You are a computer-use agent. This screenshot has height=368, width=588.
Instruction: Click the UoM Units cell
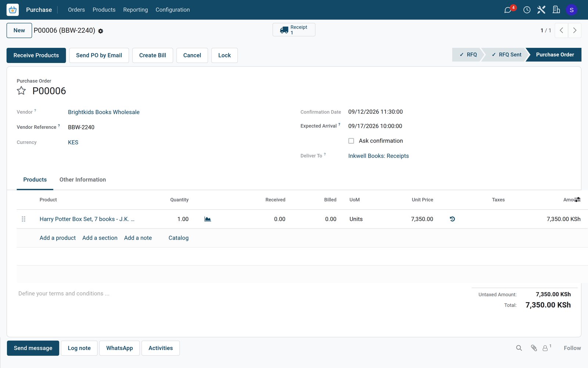point(356,219)
